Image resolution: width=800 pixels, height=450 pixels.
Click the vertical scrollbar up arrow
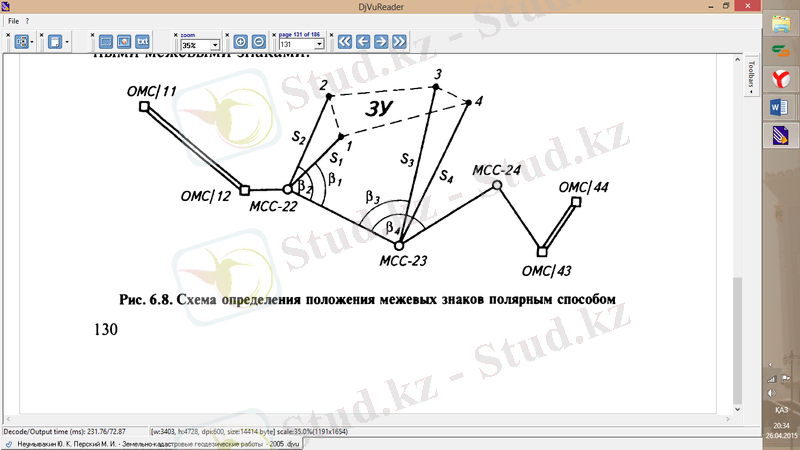click(x=737, y=60)
